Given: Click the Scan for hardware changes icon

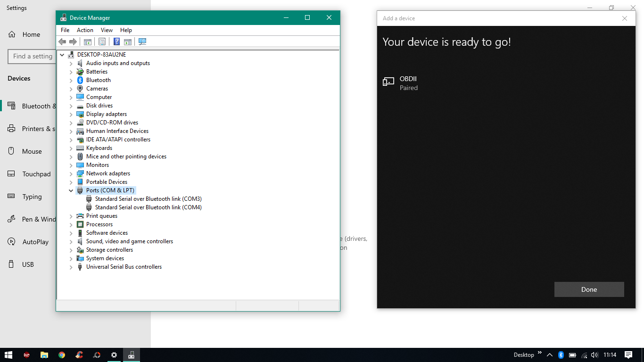Looking at the screenshot, I should pos(142,41).
